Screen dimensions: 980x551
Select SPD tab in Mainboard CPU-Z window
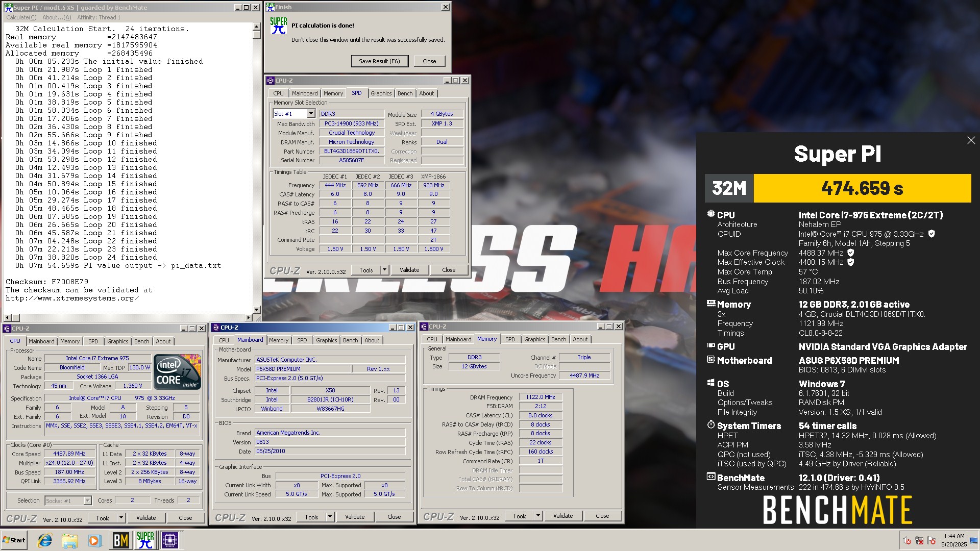click(x=302, y=340)
